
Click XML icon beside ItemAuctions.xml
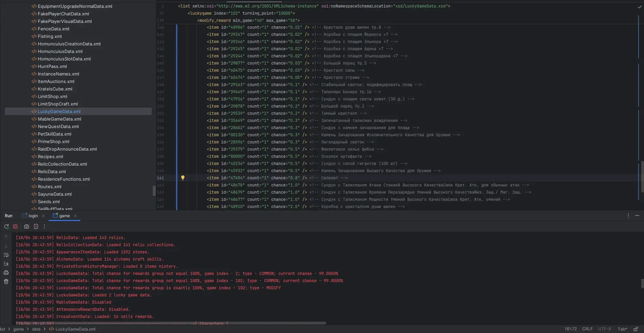point(34,81)
